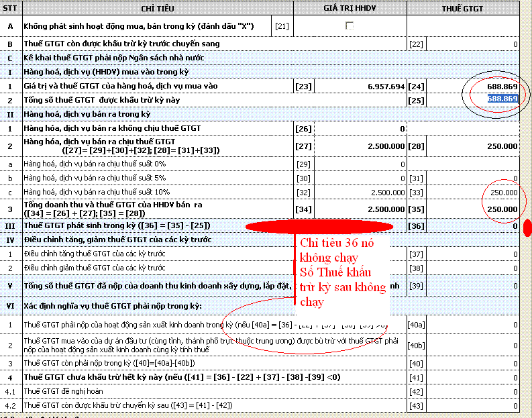The image size is (532, 418).
Task: Click the VAT refund request field [42]
Action: coord(473,391)
